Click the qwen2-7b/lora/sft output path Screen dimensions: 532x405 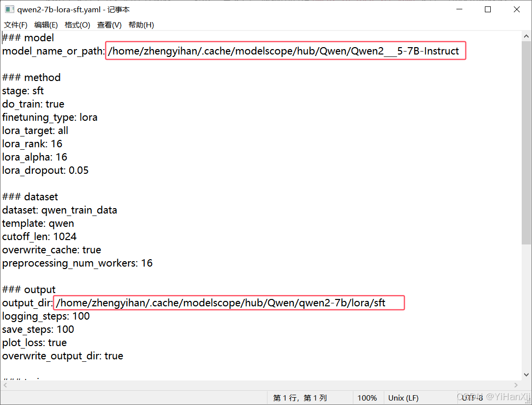(x=220, y=303)
